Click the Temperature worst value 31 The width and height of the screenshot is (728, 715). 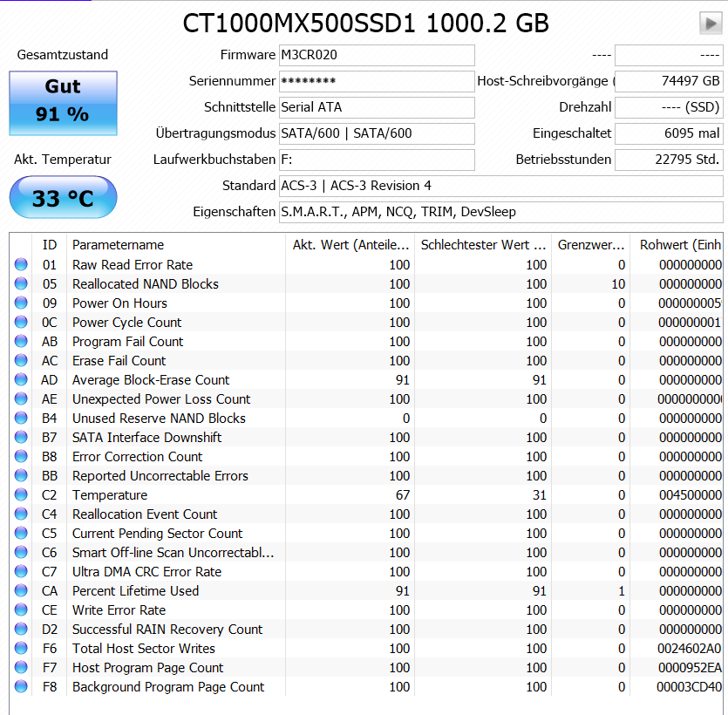(x=539, y=495)
